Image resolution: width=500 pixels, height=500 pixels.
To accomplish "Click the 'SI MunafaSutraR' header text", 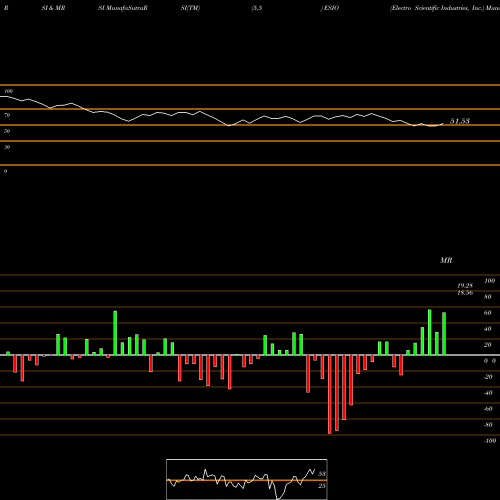I will point(123,8).
